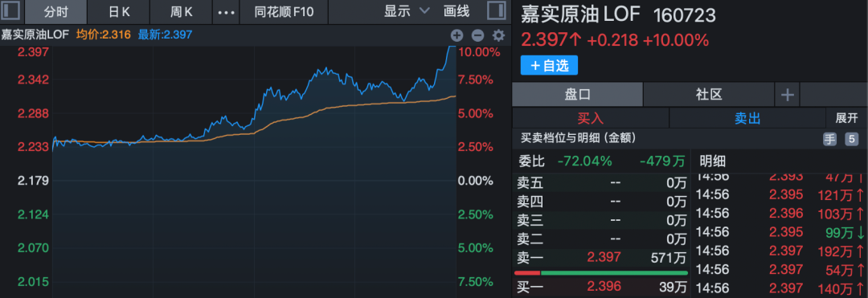Click the 39万 buy-one amount
Viewport: 868px width, 298px height.
click(673, 286)
